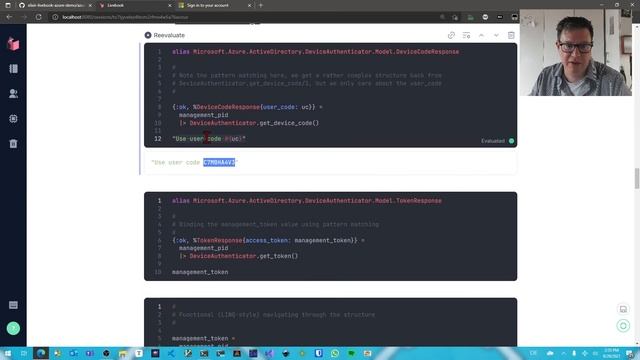Click inside the DeviceCodeResponse code editor
Screen dimensions: 640x360
(331, 95)
